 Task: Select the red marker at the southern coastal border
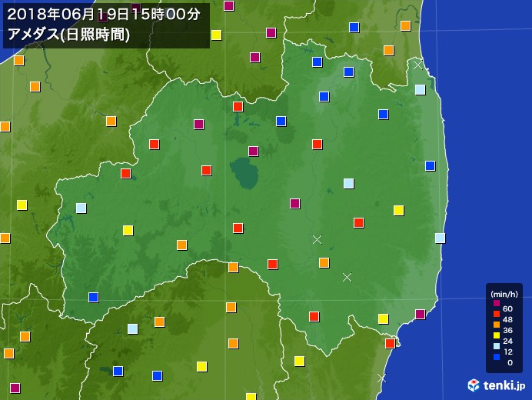(391, 343)
